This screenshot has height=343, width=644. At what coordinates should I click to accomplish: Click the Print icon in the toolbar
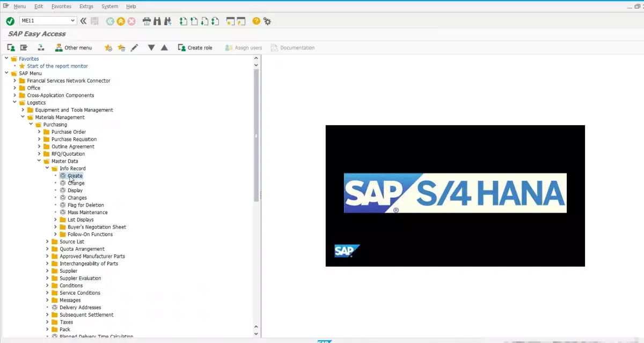(147, 21)
